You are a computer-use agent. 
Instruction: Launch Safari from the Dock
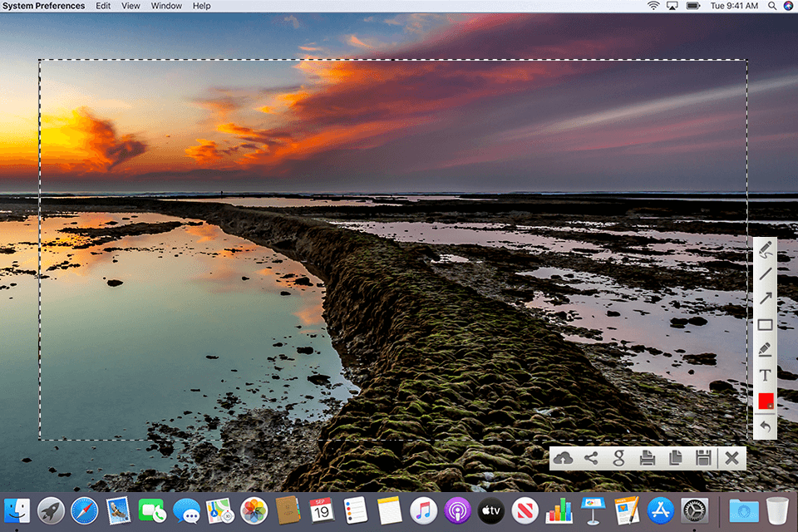[x=86, y=510]
